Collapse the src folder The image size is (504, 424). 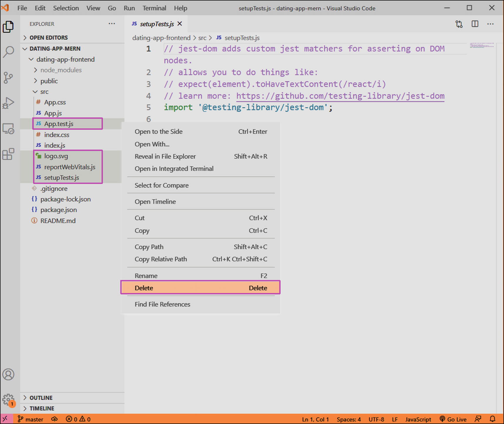click(44, 92)
